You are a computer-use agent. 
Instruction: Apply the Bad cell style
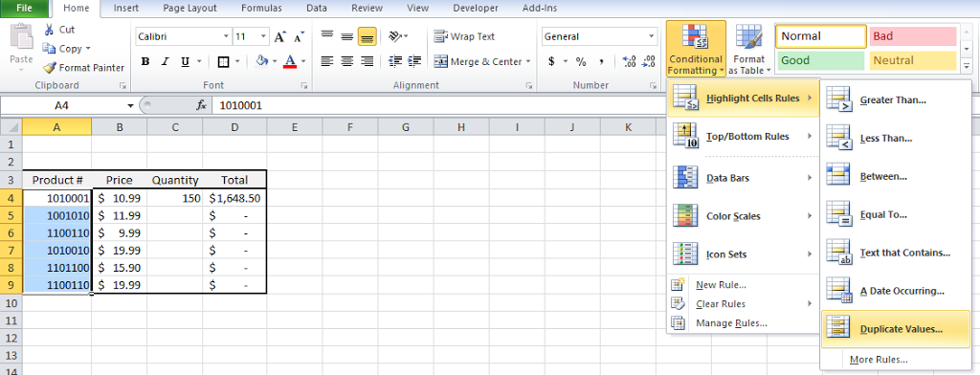912,36
